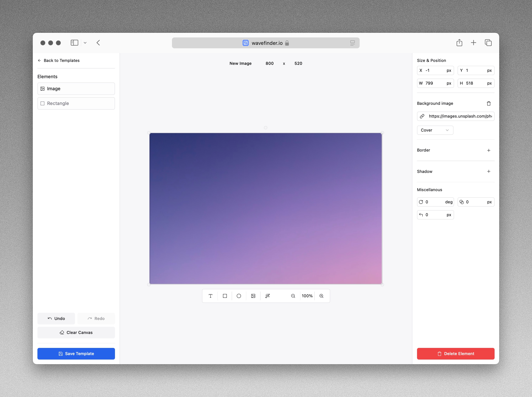Edit the opacity px field

coord(476,202)
